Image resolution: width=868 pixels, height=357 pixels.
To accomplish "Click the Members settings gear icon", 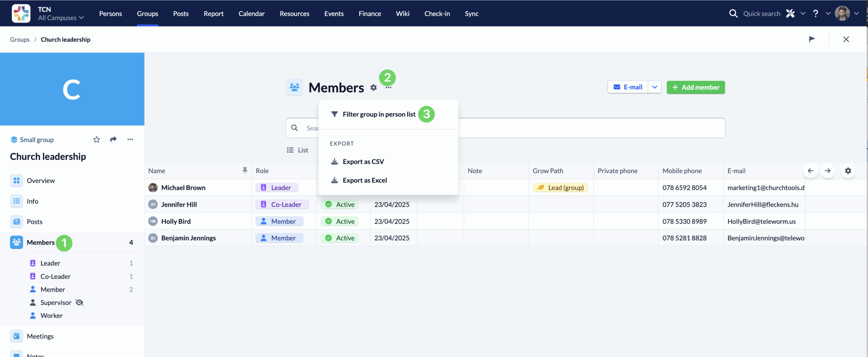I will coord(373,88).
